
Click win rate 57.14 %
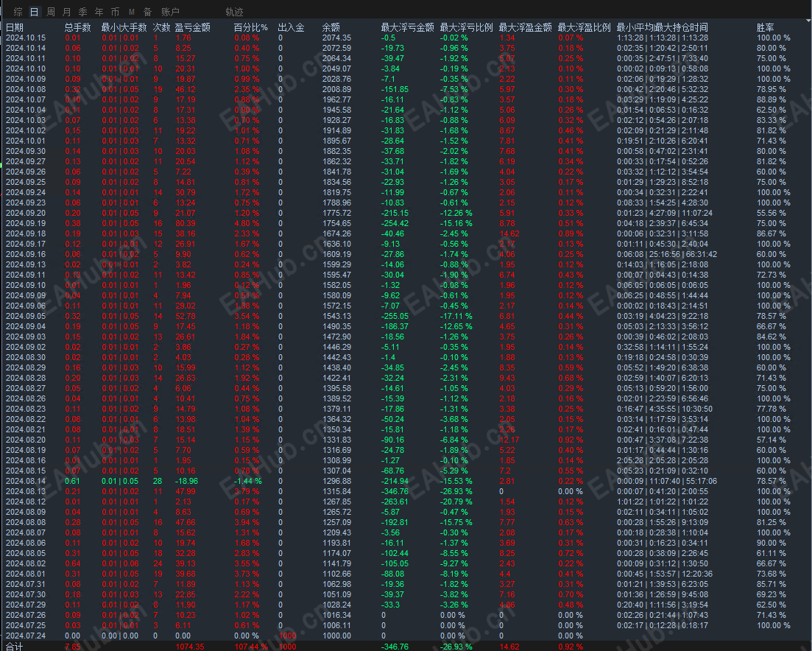772,440
